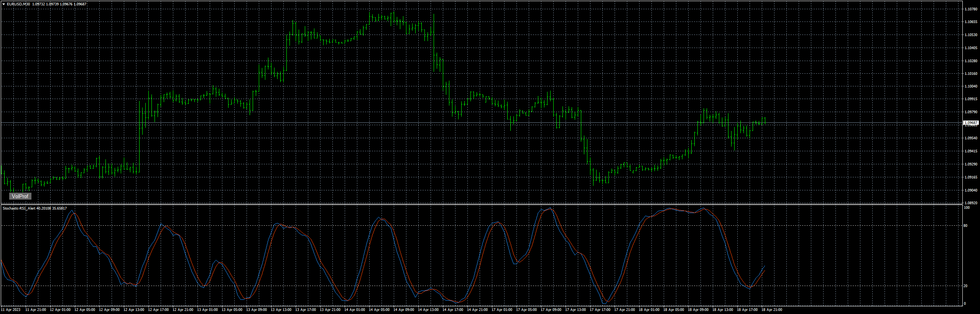Click the 1.10280 price scale label

pos(971,61)
